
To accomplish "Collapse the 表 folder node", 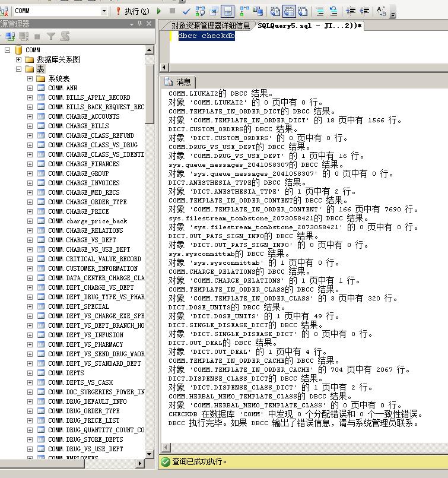I will (x=18, y=69).
